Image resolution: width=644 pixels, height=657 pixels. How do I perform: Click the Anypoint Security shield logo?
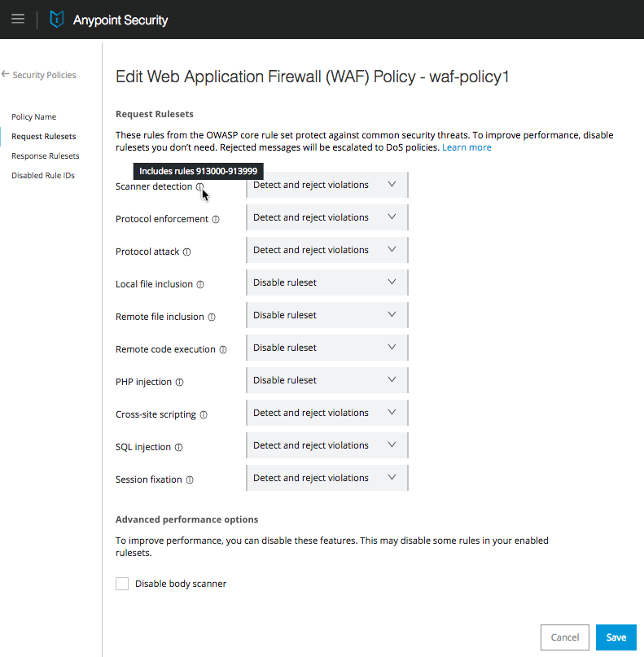click(55, 19)
